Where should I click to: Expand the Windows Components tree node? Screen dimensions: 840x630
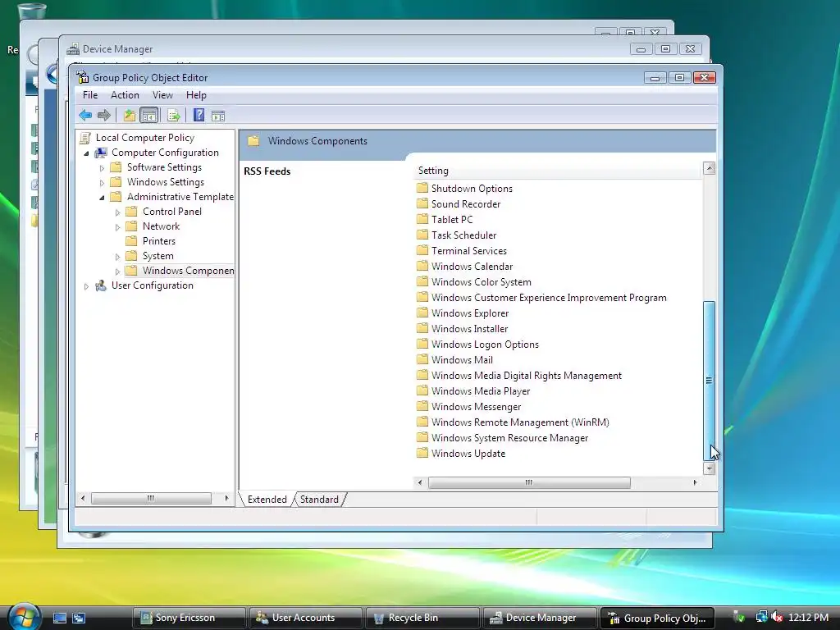[x=117, y=272]
